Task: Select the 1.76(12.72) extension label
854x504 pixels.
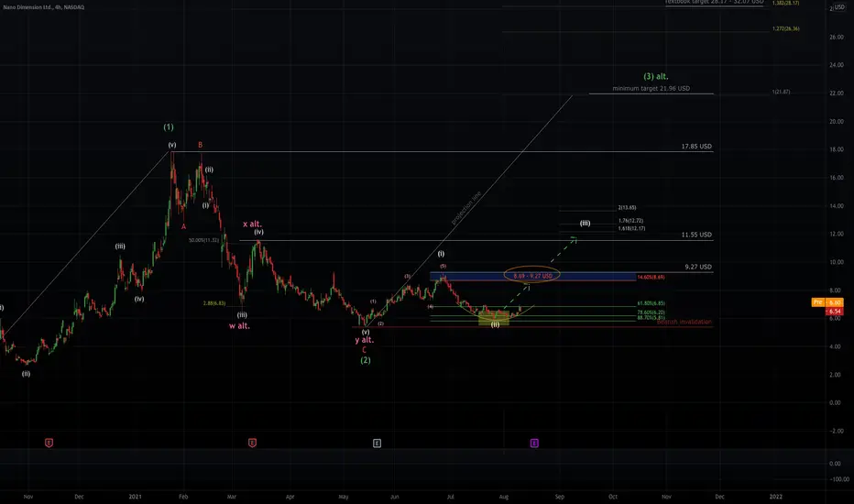Action: (630, 221)
